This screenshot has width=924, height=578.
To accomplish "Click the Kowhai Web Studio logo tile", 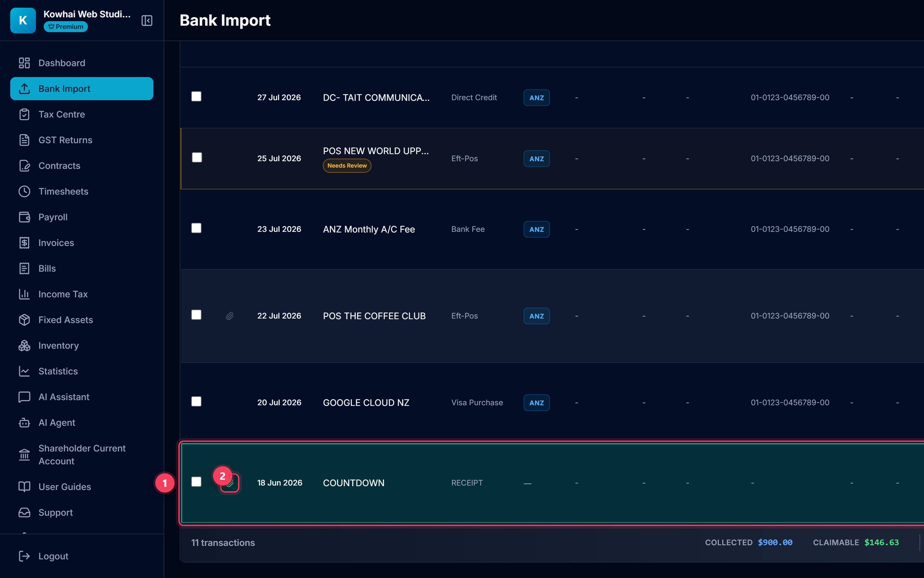I will (23, 20).
